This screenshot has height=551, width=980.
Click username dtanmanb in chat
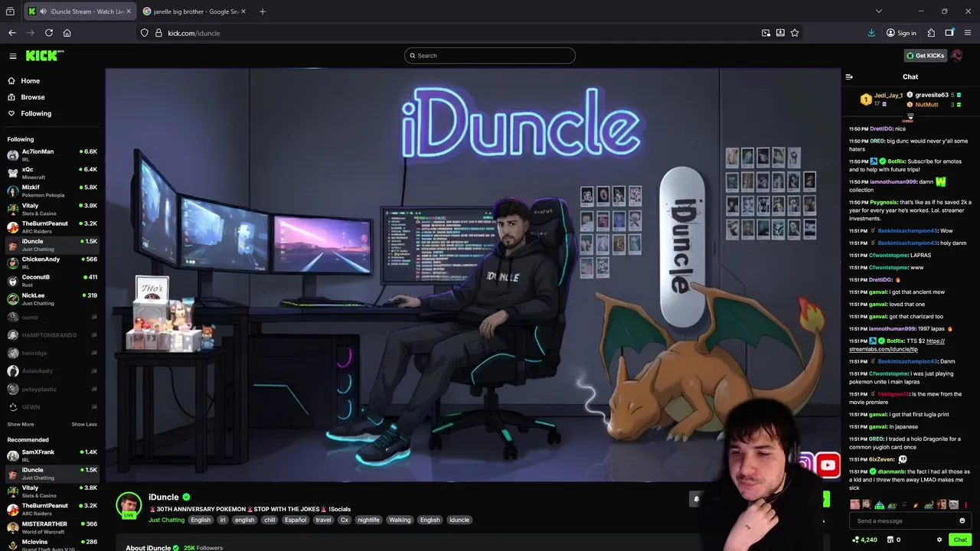pos(891,471)
